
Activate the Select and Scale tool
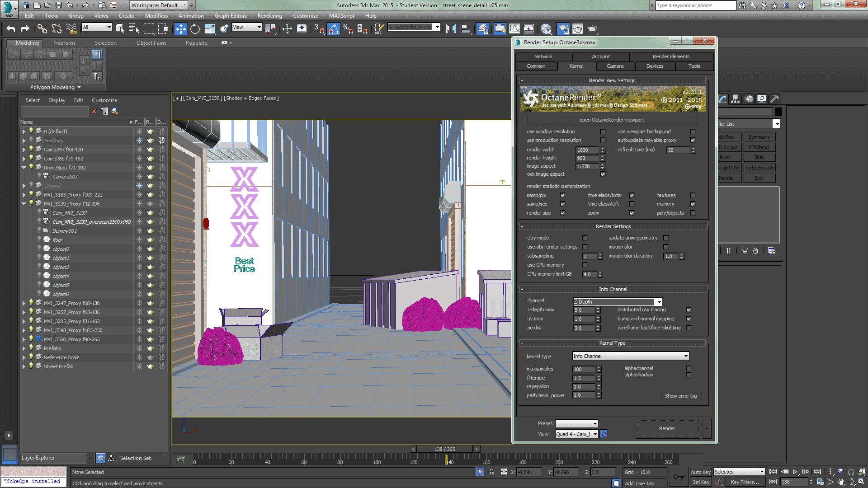point(209,29)
